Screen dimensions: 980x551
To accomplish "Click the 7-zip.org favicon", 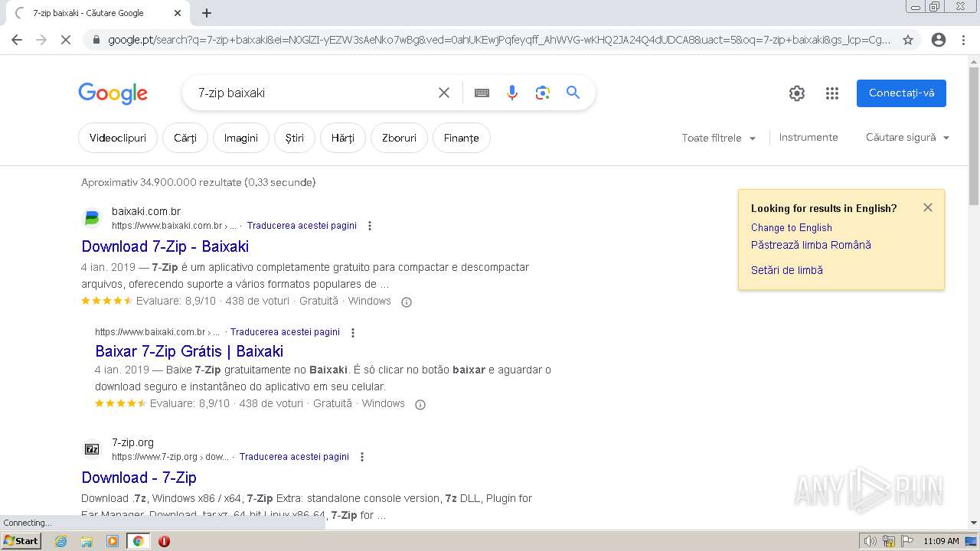I will pyautogui.click(x=92, y=449).
